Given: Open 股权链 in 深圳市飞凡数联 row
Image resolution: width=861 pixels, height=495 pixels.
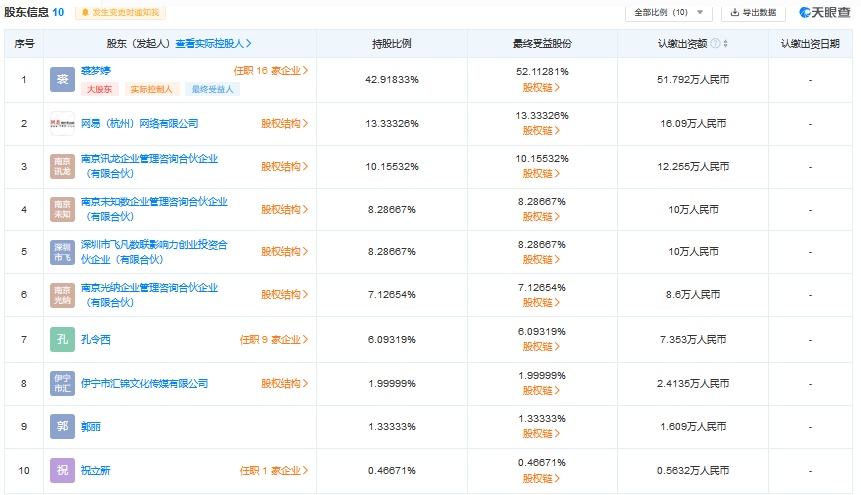Looking at the screenshot, I should [541, 259].
